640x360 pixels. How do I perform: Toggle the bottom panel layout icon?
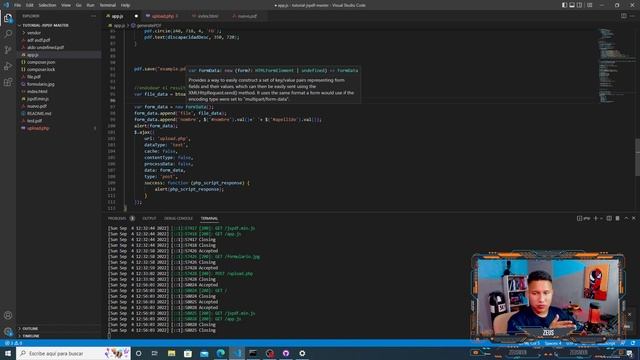point(572,5)
